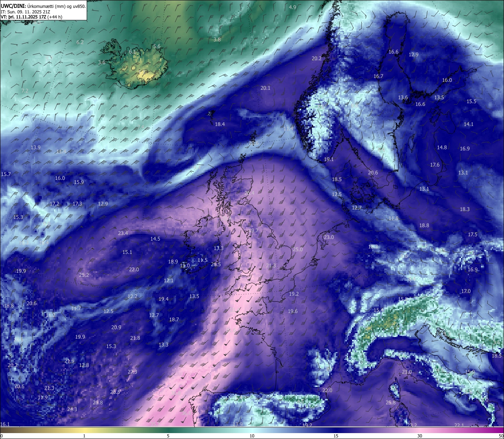Click the 11.9 value at the bottom left
Viewport: 504px width, 439px height.
point(43,398)
